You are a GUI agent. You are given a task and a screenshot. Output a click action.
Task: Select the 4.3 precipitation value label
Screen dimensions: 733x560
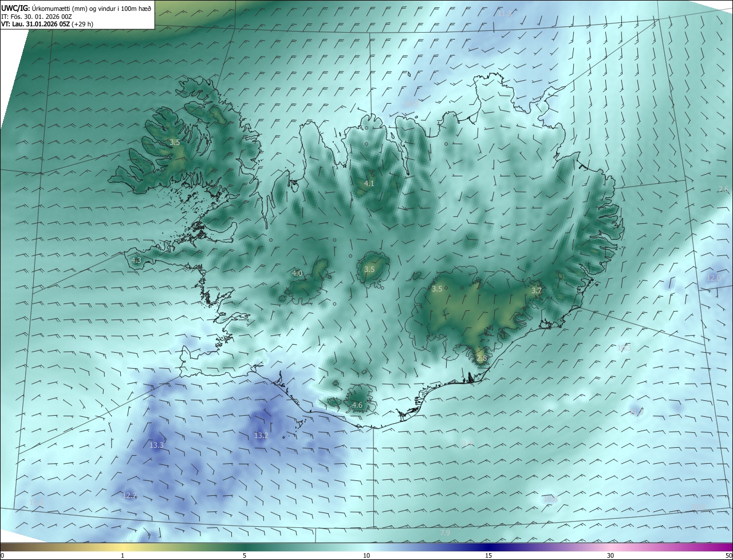click(136, 260)
